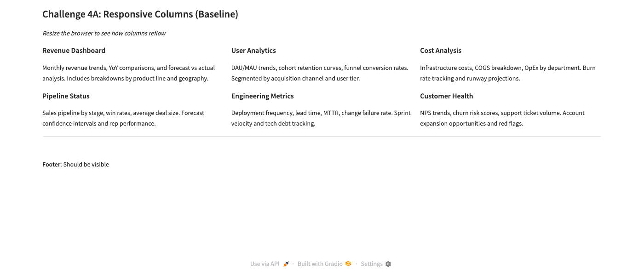Click the rocket icon beside Use via API

[286, 264]
